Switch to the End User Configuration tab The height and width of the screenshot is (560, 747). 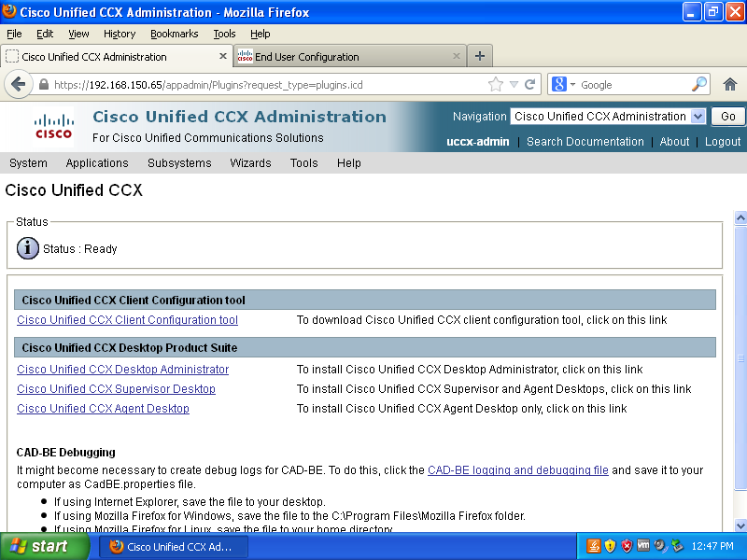point(349,56)
